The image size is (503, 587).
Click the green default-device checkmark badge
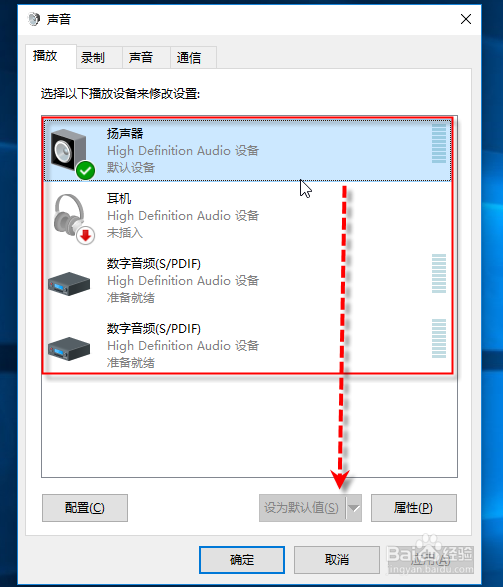coord(85,171)
